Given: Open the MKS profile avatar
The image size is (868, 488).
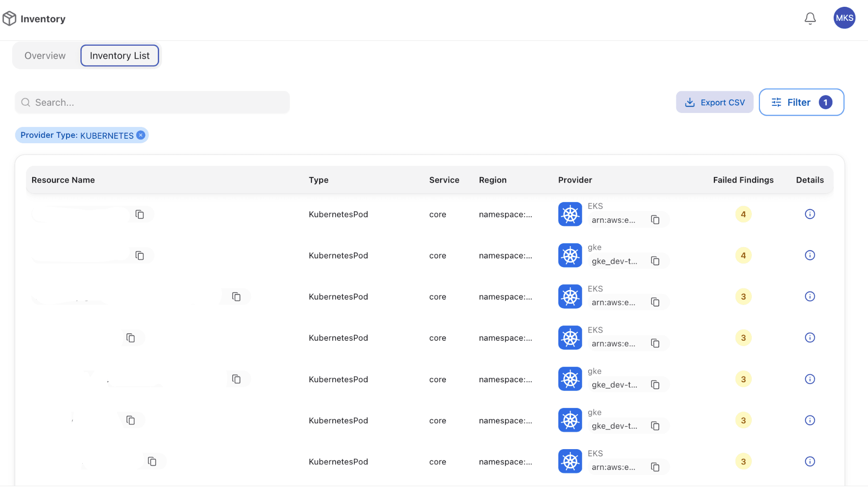Looking at the screenshot, I should [x=844, y=18].
